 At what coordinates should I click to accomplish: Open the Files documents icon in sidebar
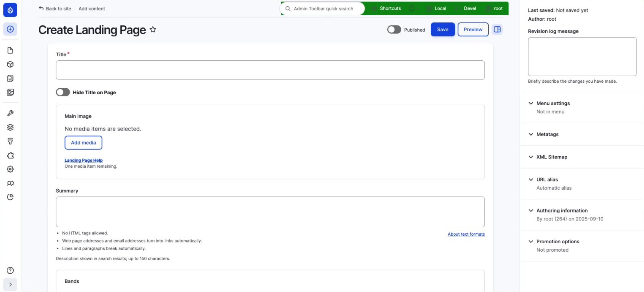click(x=10, y=78)
